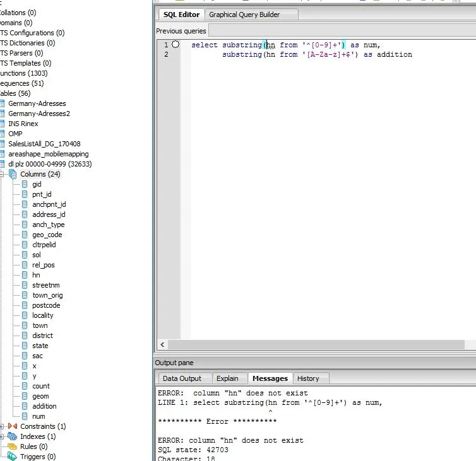Click the gid column icon
The image size is (476, 461).
(x=25, y=184)
